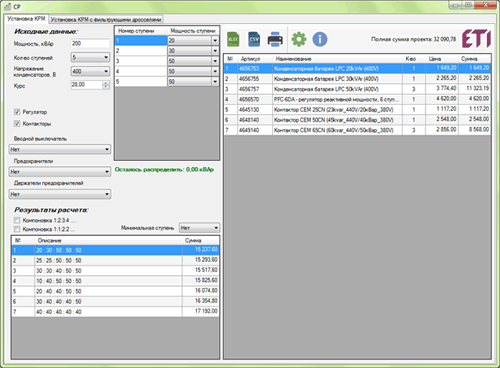Export project to XLSX file icon
Image resolution: width=500 pixels, height=368 pixels.
[x=233, y=39]
